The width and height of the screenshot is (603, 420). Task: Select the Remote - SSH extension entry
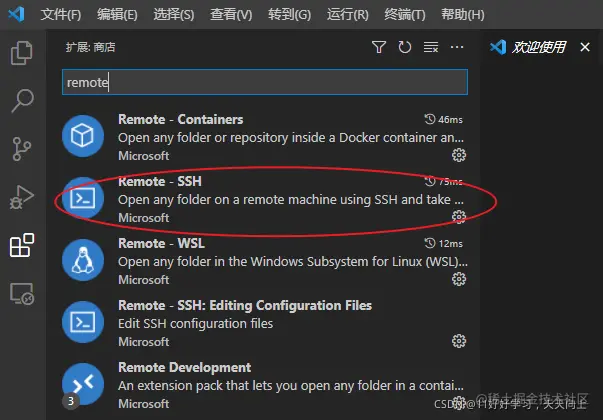click(x=265, y=199)
